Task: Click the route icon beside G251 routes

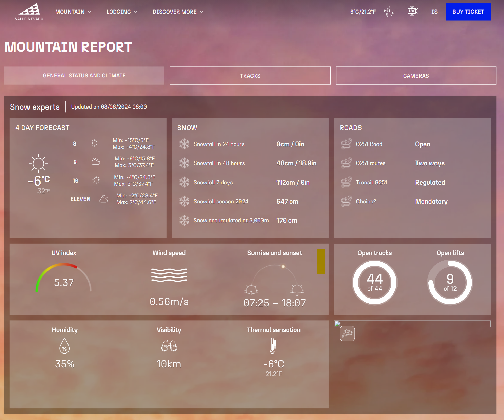Action: (346, 163)
